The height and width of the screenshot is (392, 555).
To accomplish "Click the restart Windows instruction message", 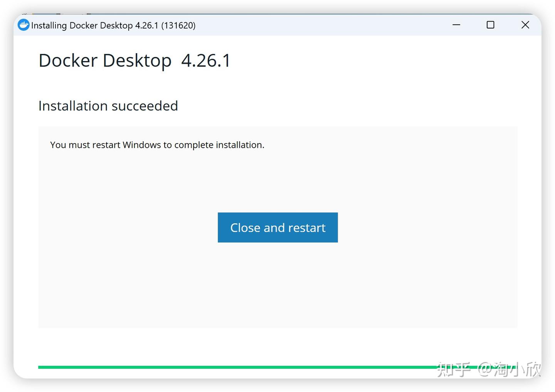I will (x=157, y=145).
